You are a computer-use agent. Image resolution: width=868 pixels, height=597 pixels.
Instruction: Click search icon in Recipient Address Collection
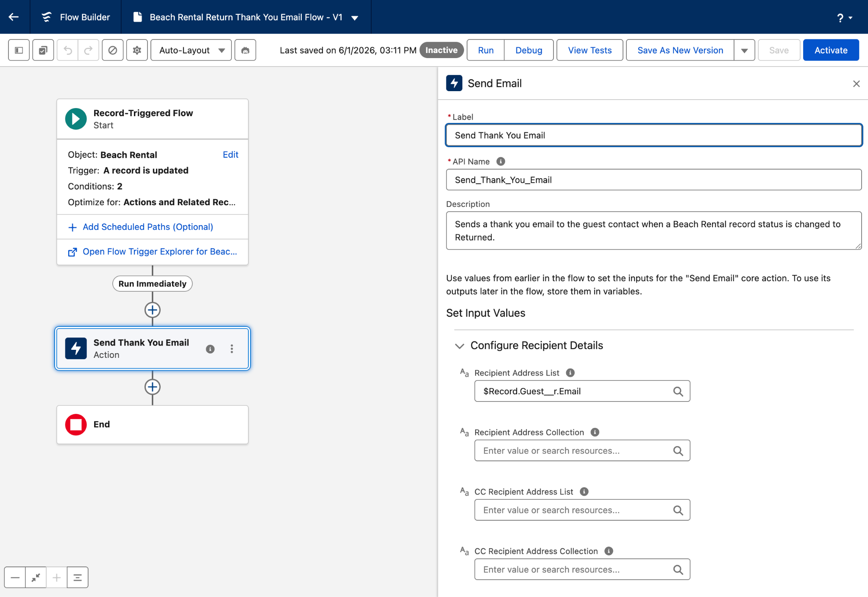click(678, 451)
